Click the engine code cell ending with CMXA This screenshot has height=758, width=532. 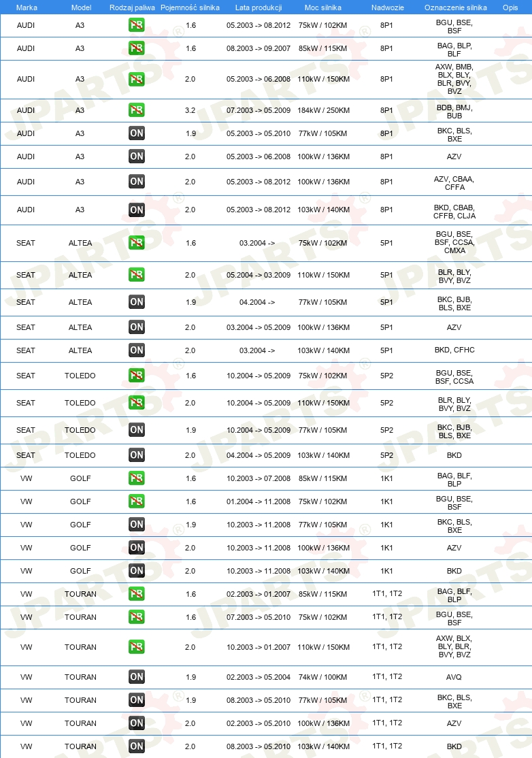point(454,242)
